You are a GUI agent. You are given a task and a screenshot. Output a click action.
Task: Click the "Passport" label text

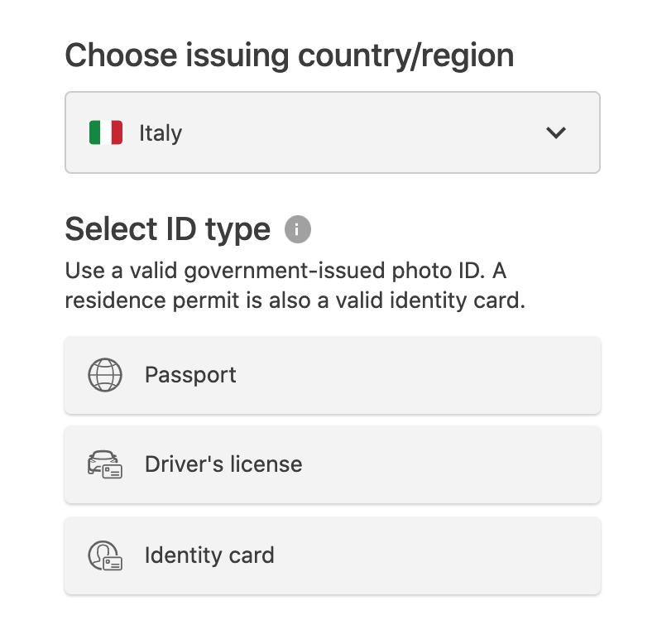tap(190, 375)
